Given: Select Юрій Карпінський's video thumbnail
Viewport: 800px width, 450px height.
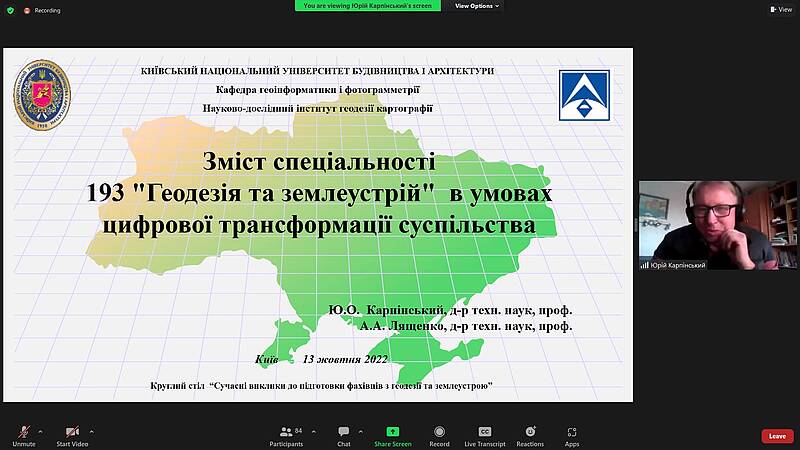Looking at the screenshot, I should (718, 225).
